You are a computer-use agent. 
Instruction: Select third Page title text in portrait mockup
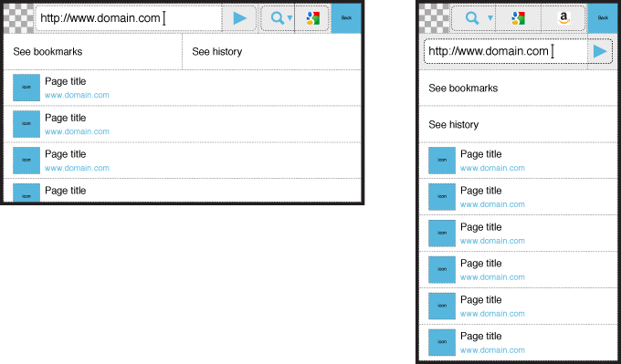click(x=480, y=227)
